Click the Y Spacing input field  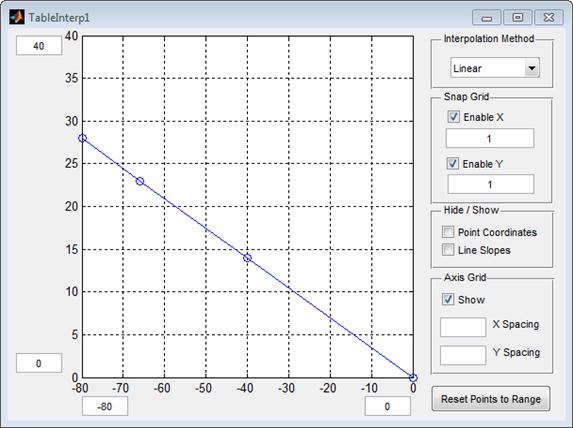pyautogui.click(x=463, y=355)
